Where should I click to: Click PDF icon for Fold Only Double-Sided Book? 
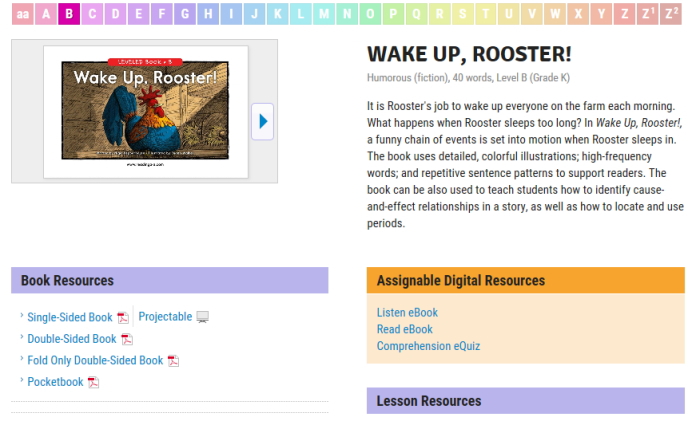click(x=173, y=361)
